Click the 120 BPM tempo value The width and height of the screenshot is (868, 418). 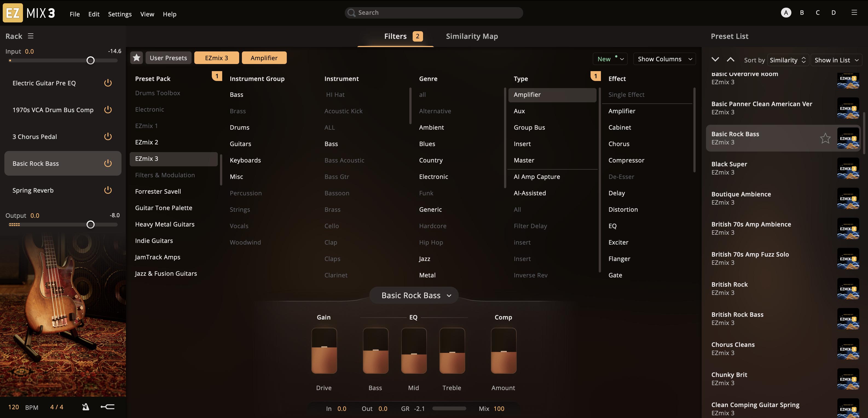click(x=13, y=407)
